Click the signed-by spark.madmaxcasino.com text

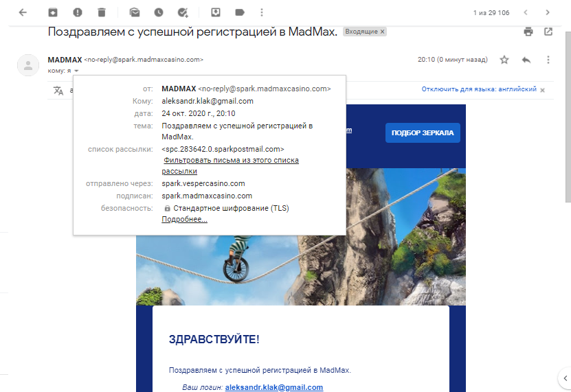(207, 196)
